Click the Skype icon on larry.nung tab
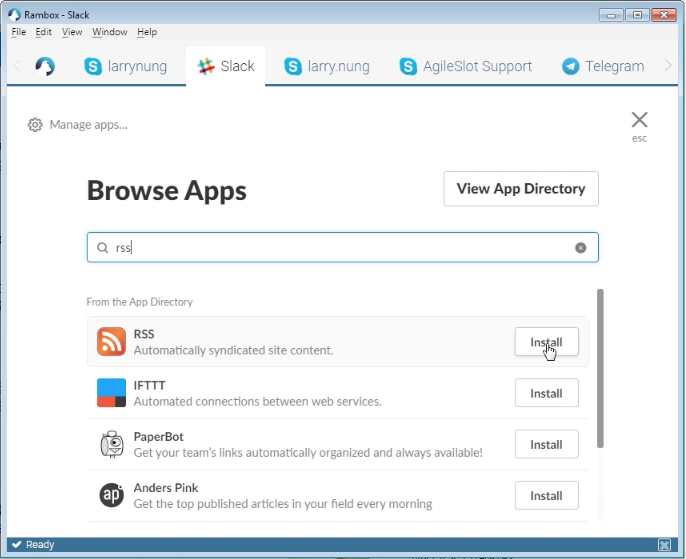The image size is (686, 559). pos(293,66)
